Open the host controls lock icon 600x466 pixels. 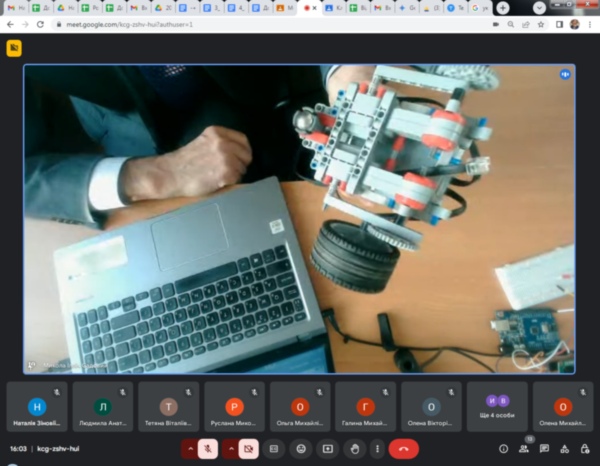click(585, 449)
